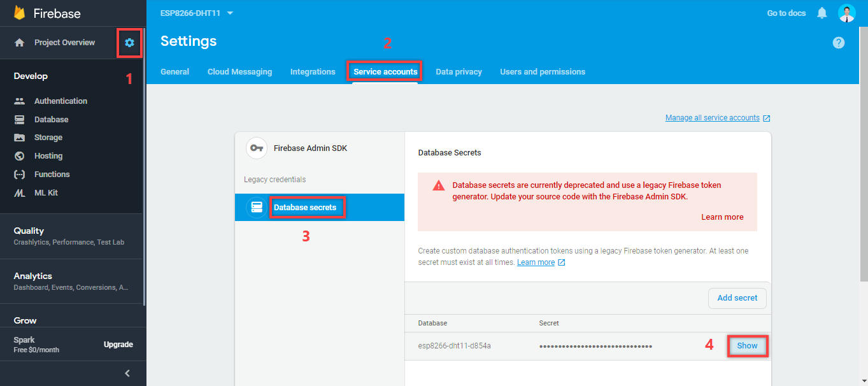
Task: Expand the Grow section
Action: (25, 320)
